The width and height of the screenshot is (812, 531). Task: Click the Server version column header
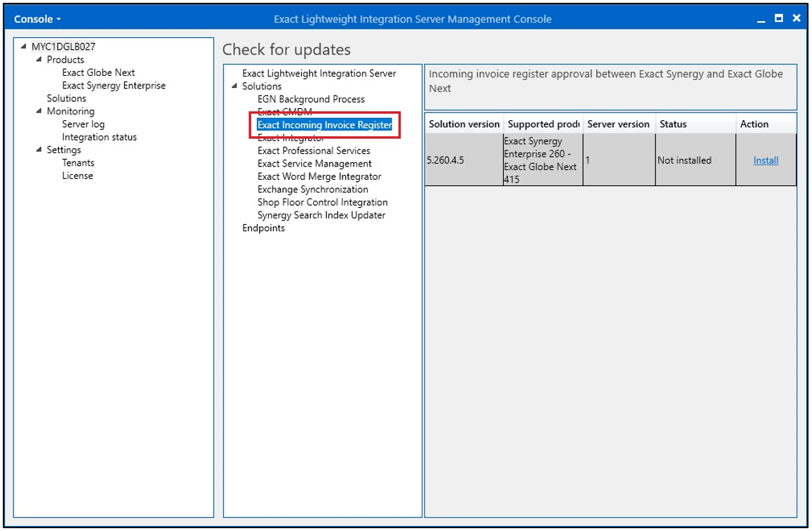[x=618, y=124]
